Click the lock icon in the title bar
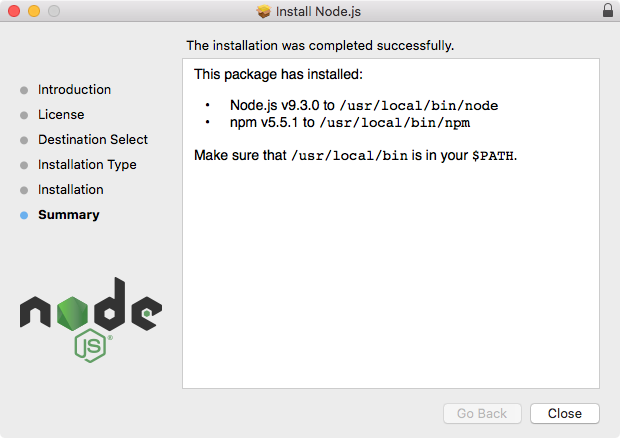The image size is (620, 438). click(608, 11)
